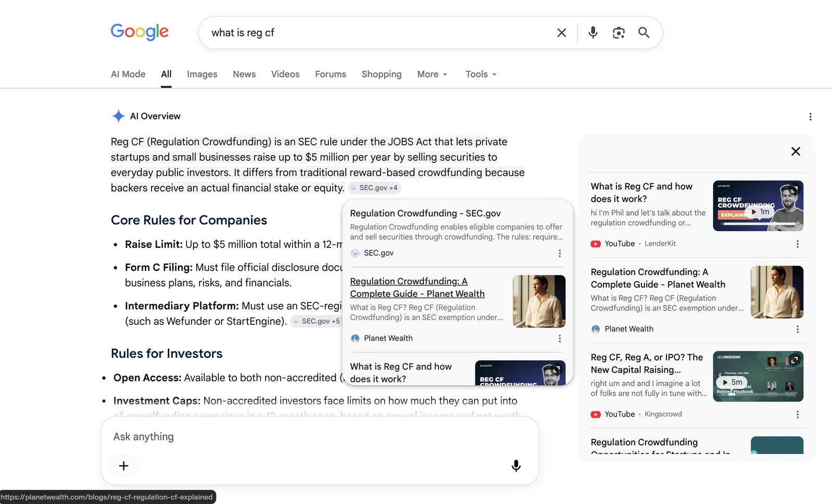Switch to AI Mode tab
This screenshot has width=833, height=504.
(x=128, y=74)
